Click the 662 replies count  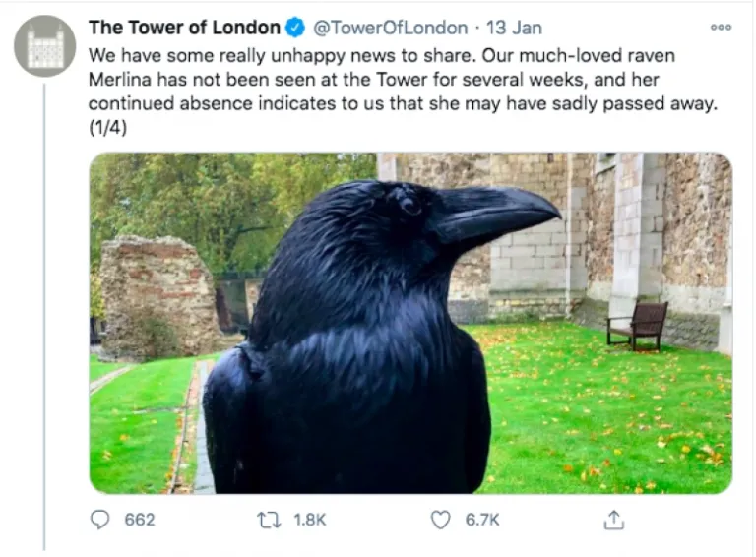139,519
